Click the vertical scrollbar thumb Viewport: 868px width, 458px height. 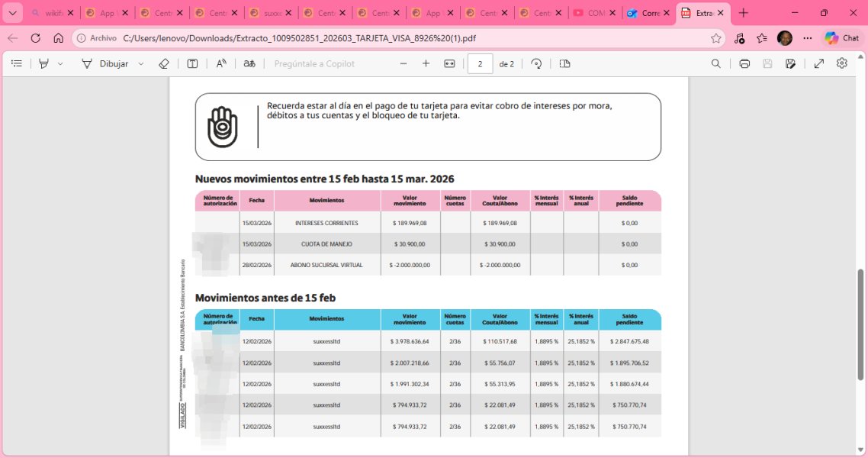[861, 324]
